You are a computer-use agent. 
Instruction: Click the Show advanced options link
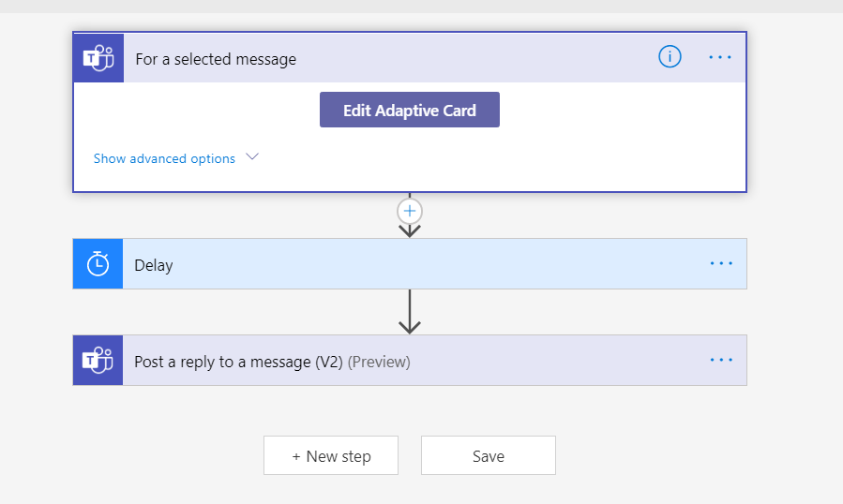coord(164,158)
